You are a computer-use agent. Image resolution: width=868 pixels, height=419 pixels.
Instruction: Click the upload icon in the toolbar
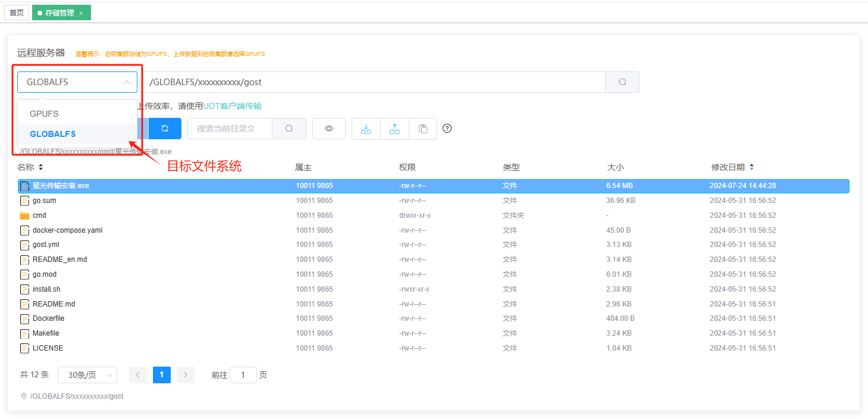click(x=394, y=129)
